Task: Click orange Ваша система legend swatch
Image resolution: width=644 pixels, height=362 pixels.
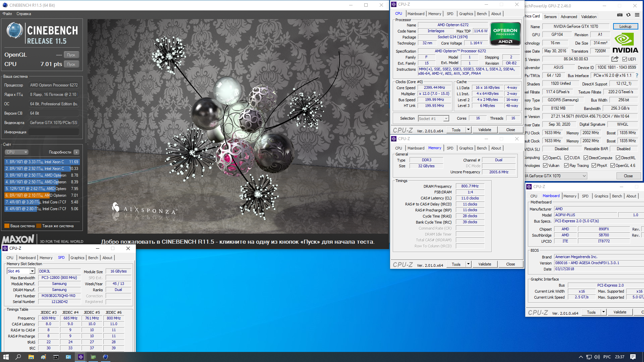Action: (x=7, y=226)
